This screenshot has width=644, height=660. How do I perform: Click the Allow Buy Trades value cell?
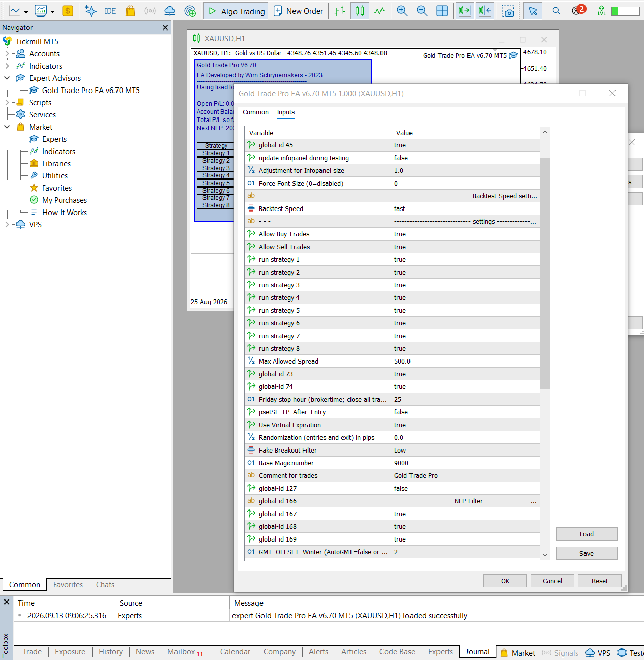(465, 234)
